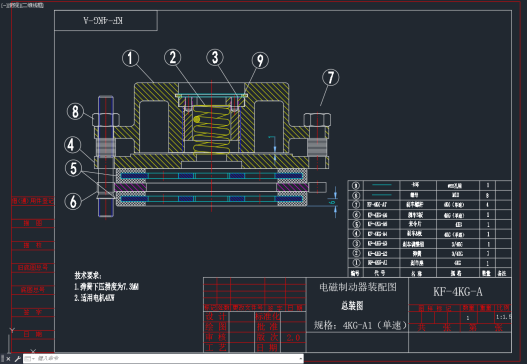
Task: Select the version value 2.0
Action: [x=293, y=337]
